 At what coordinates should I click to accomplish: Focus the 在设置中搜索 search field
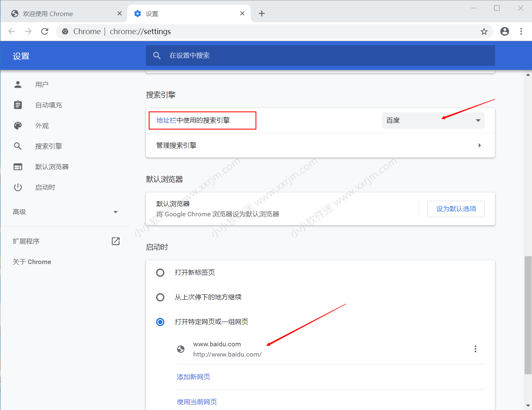(x=320, y=56)
